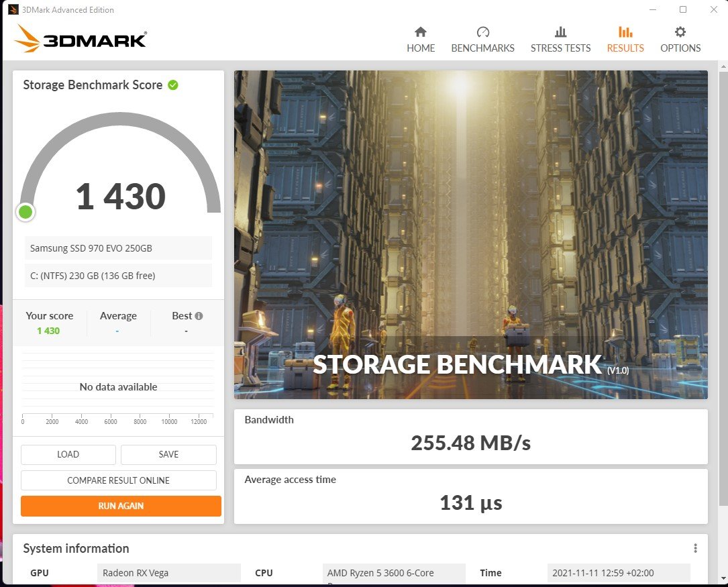Click the Bandwidth label
The height and width of the screenshot is (587, 728).
click(269, 419)
